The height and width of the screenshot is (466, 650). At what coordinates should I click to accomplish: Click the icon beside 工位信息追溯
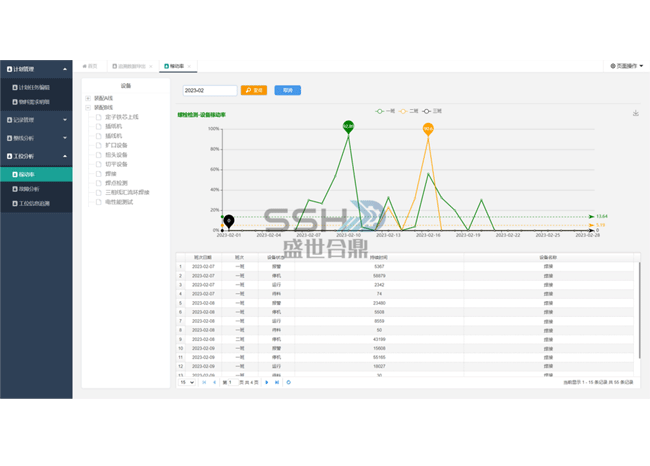[x=15, y=204]
